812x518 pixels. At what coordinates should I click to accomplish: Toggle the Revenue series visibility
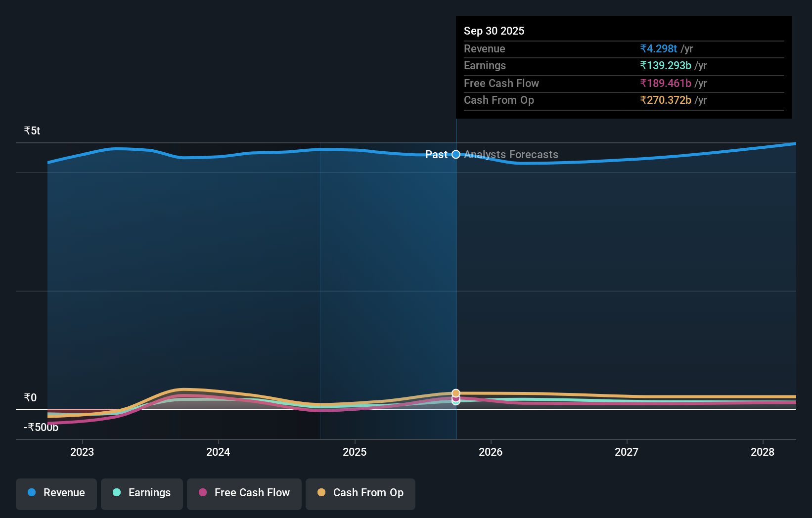pos(56,494)
